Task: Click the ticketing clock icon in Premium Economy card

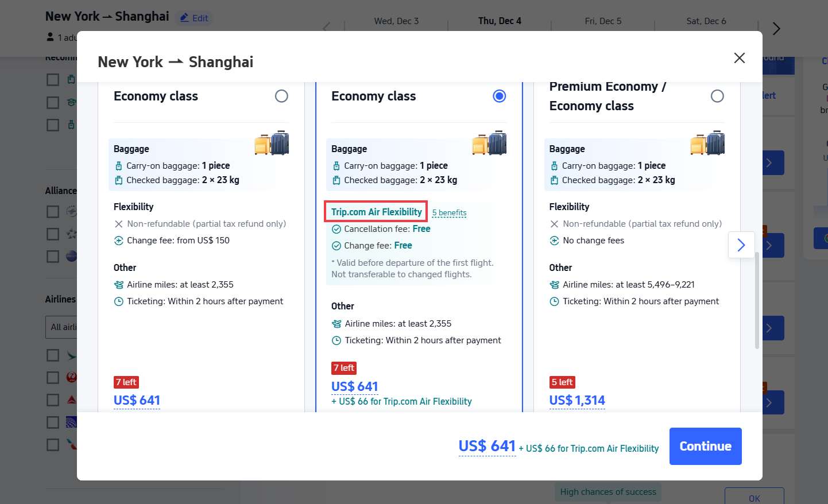Action: pyautogui.click(x=554, y=301)
